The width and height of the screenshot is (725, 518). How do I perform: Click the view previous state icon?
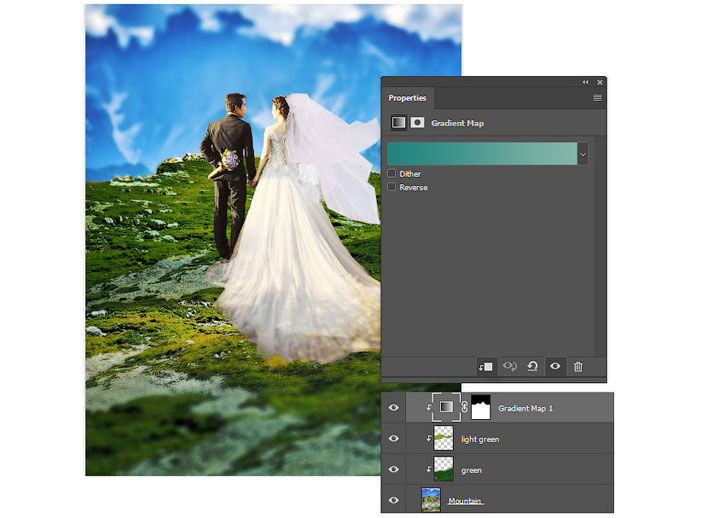coord(510,366)
